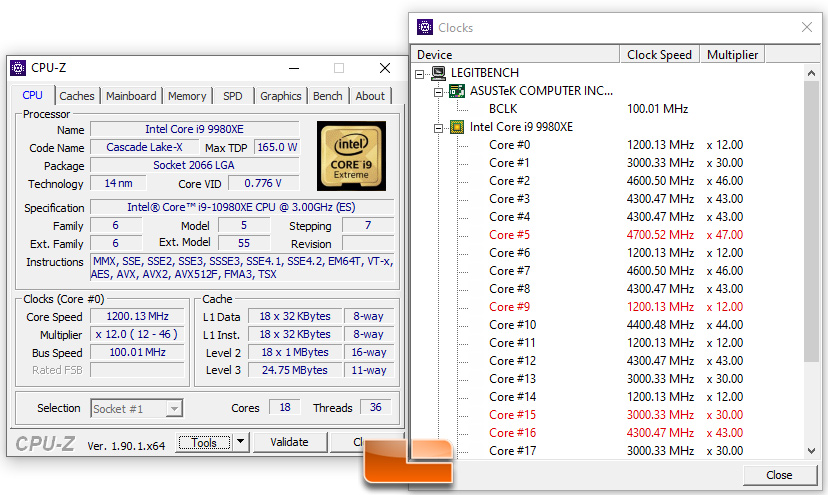Click the Clocks window title icon
Viewport: 828px width, 495px height.
pos(425,27)
